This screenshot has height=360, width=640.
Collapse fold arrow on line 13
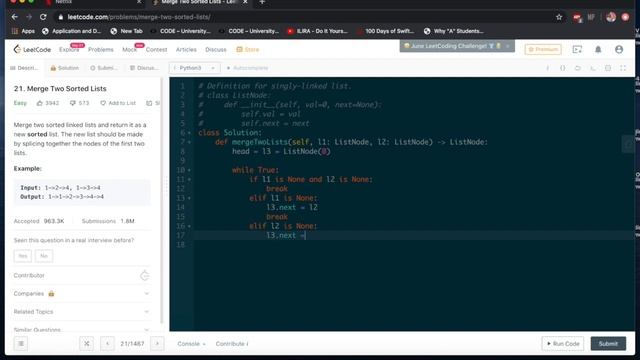[189, 198]
